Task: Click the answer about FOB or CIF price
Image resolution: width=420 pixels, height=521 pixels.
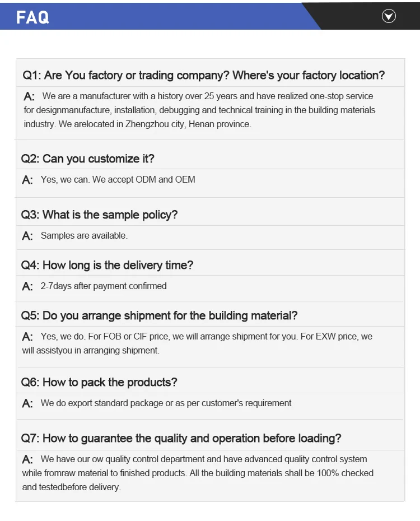Action: (x=197, y=343)
